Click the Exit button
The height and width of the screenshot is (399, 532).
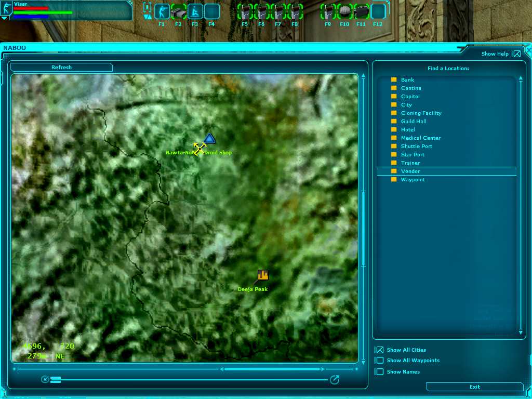pyautogui.click(x=475, y=387)
